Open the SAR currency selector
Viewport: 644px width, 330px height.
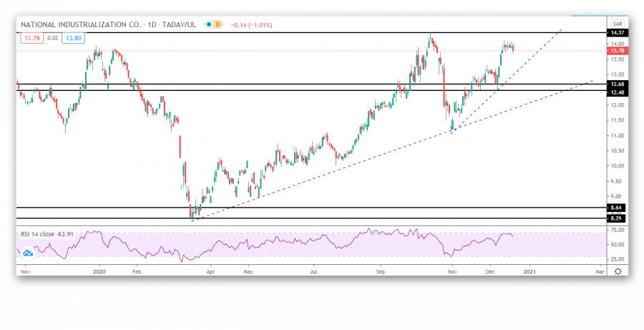click(x=617, y=24)
